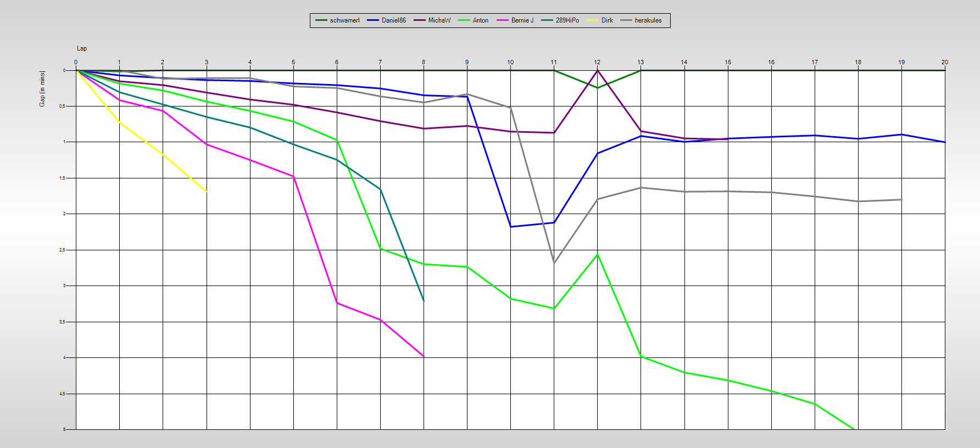The image size is (980, 448).
Task: Click the magenta Bernie J legend swatch
Action: point(502,20)
